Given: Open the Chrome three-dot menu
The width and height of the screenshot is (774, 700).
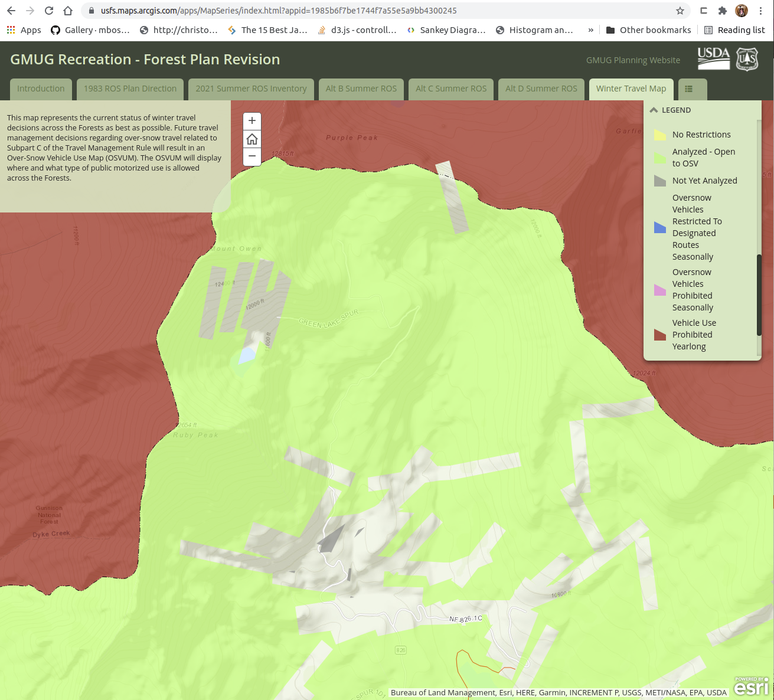Looking at the screenshot, I should [761, 11].
